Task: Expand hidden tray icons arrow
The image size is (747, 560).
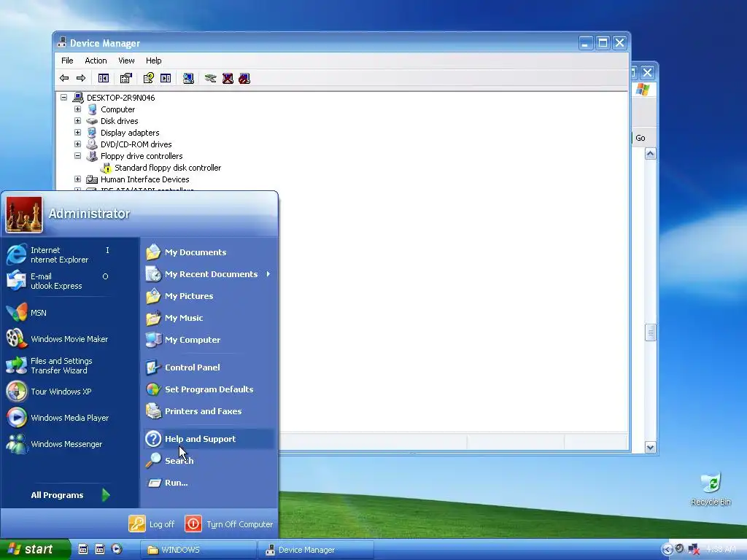Action: tap(667, 550)
